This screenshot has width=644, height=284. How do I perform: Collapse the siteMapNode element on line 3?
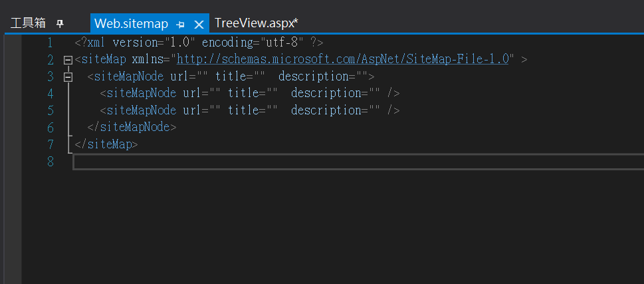coord(68,77)
